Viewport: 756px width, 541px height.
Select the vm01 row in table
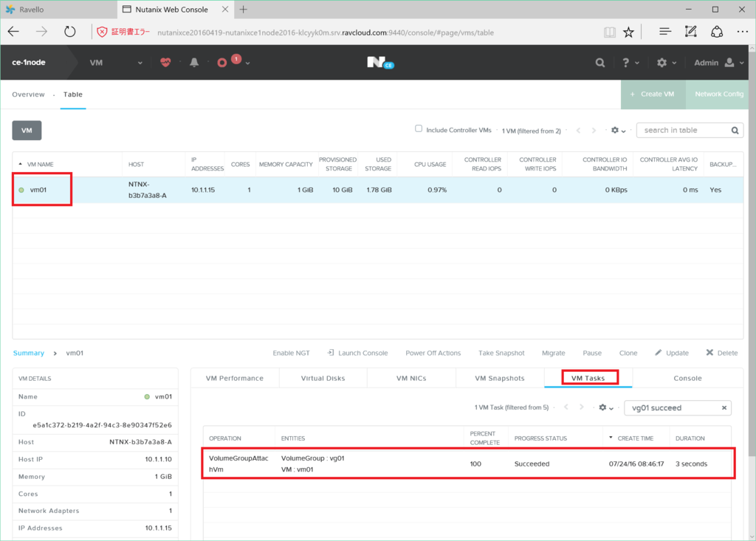coord(377,190)
